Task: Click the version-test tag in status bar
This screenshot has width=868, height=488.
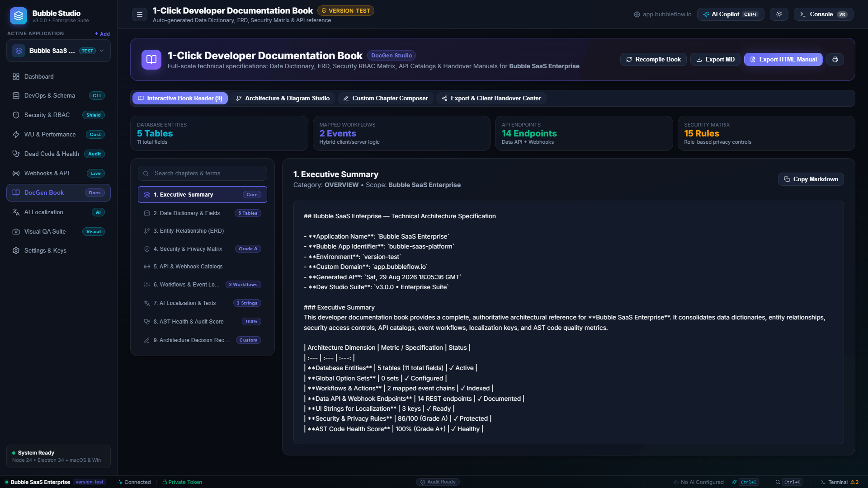Action: click(x=90, y=482)
